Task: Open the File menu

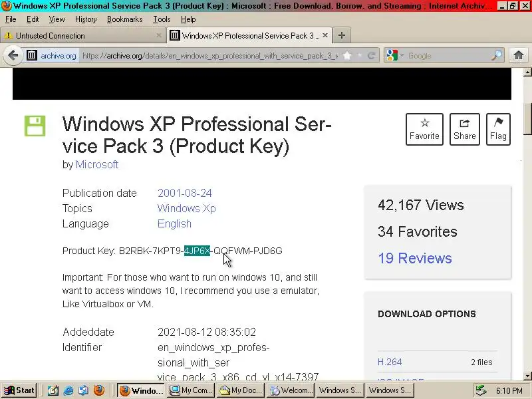Action: tap(11, 19)
